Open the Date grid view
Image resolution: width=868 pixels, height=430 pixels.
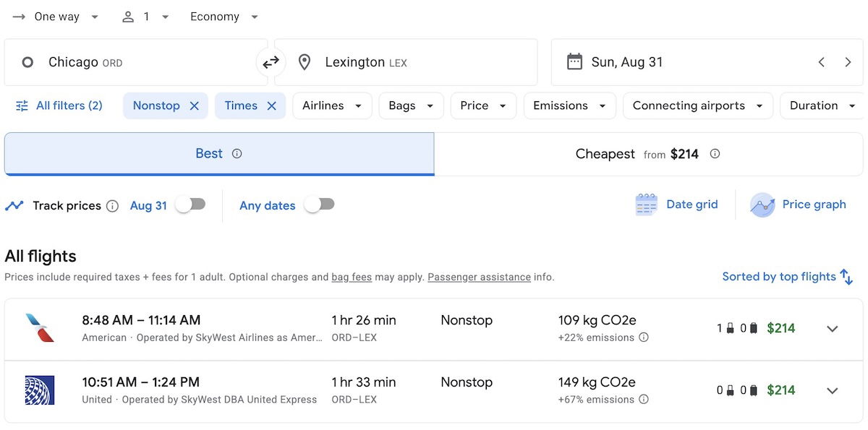677,205
